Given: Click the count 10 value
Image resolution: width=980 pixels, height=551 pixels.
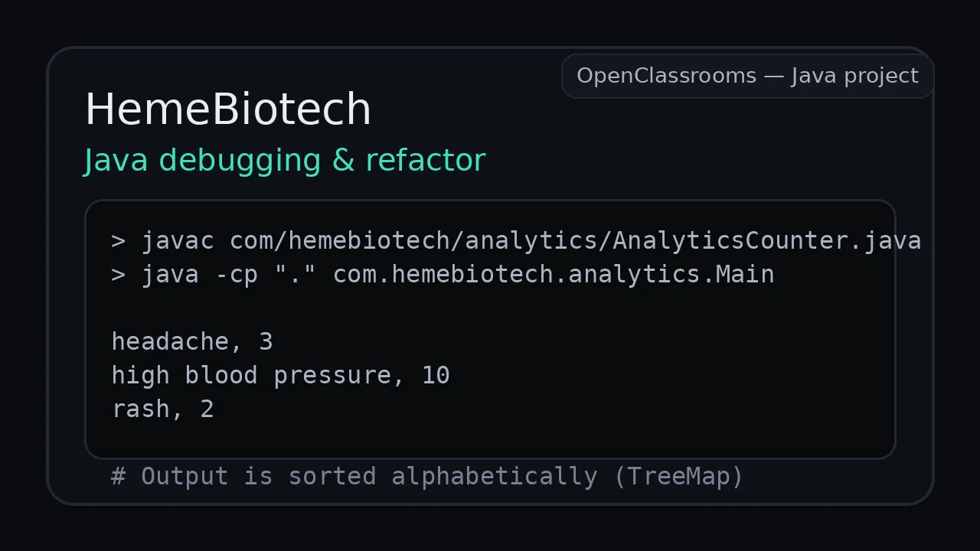Looking at the screenshot, I should click(x=436, y=375).
